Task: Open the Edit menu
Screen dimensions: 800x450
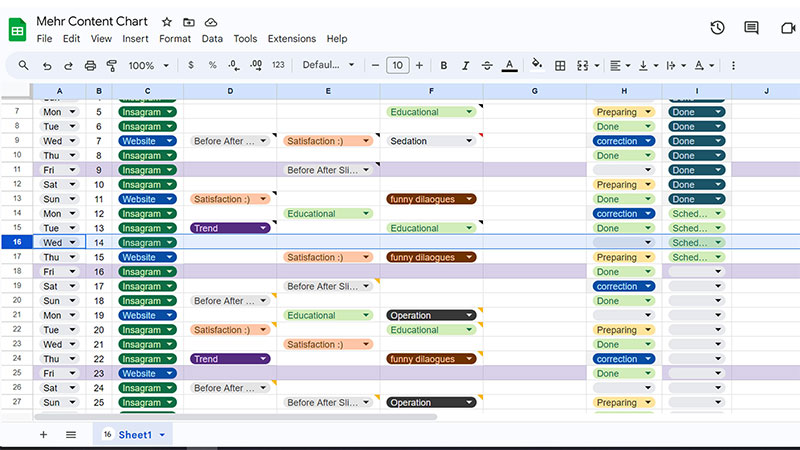Action: pyautogui.click(x=71, y=39)
